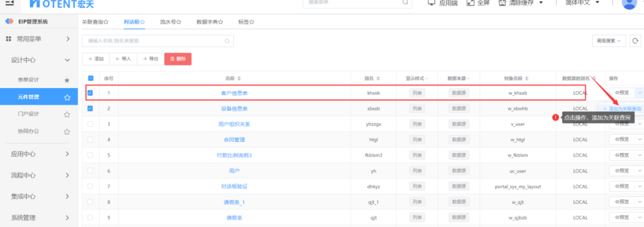Click the 全屏 fullscreen icon in the header
The width and height of the screenshot is (644, 227).
tap(470, 3)
